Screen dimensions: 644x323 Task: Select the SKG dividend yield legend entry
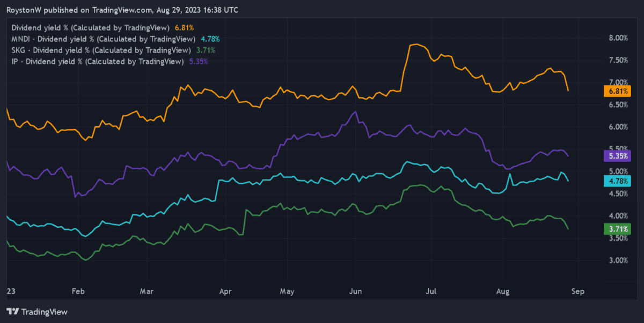pos(100,50)
